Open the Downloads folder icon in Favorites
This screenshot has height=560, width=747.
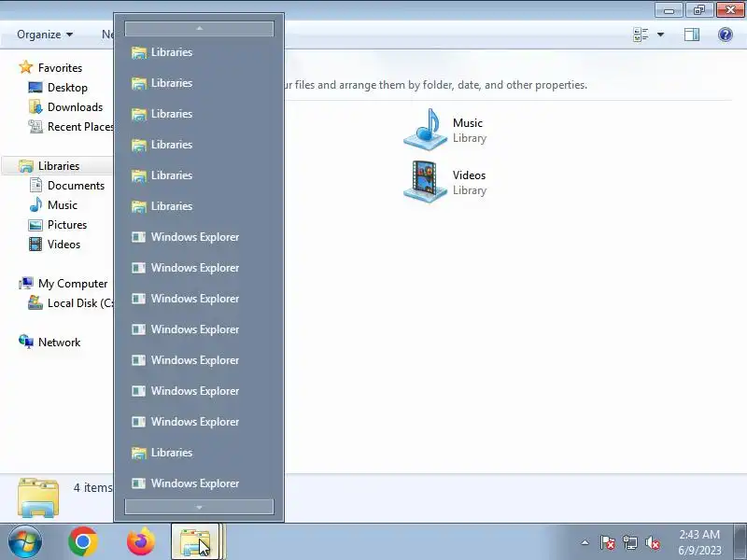click(x=35, y=107)
